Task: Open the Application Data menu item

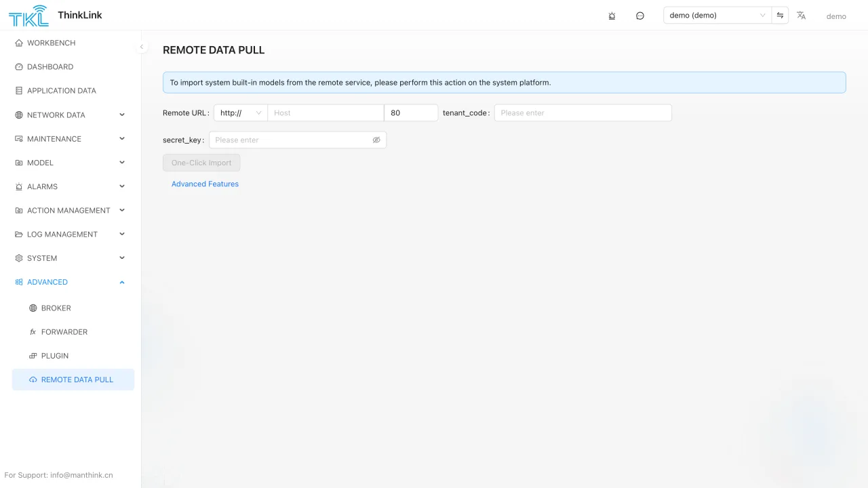Action: pyautogui.click(x=73, y=91)
